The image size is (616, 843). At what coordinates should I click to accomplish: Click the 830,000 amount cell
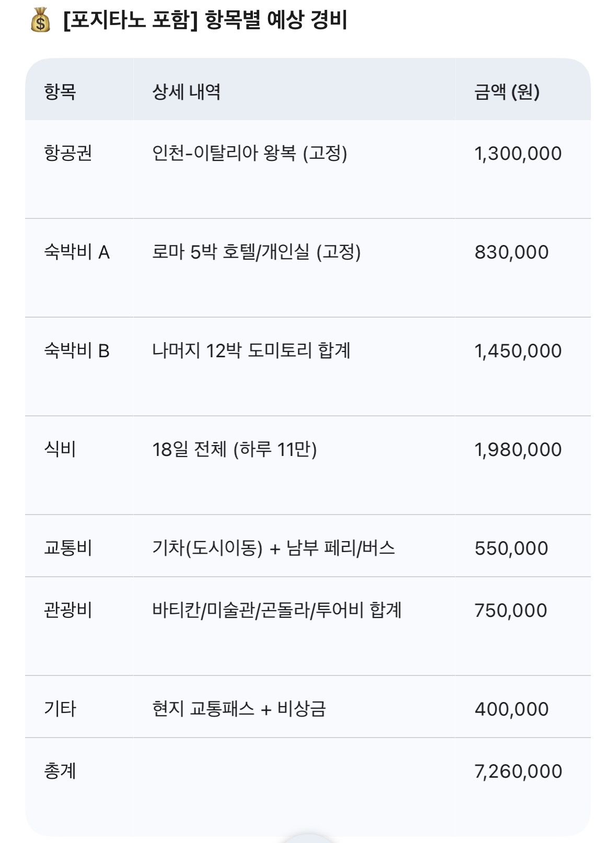click(511, 252)
